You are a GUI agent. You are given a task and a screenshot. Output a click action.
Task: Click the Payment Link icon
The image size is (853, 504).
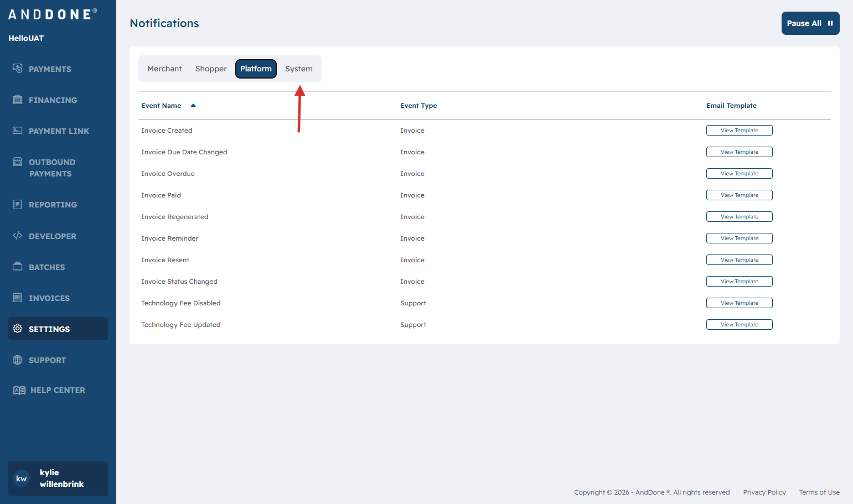[x=18, y=131]
